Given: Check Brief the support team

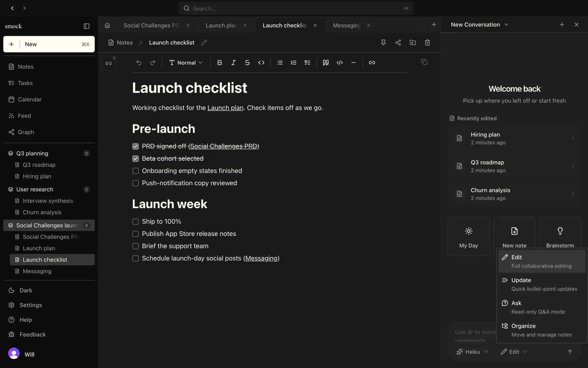Looking at the screenshot, I should click(x=135, y=246).
